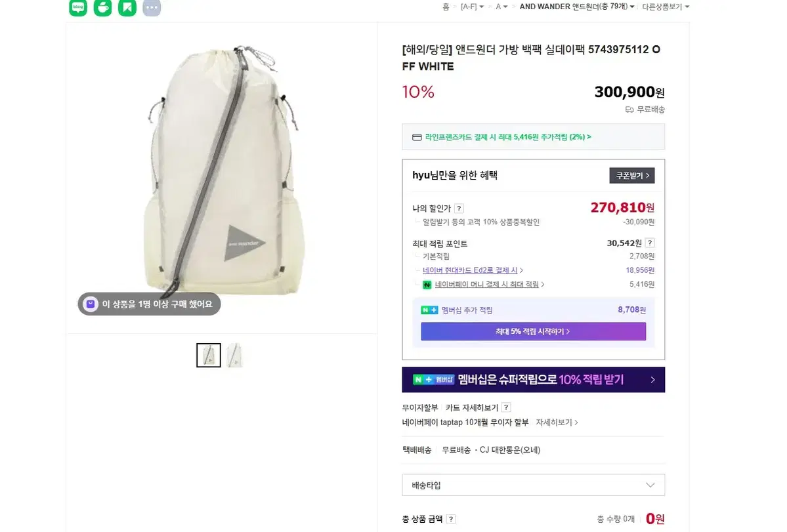
Task: Expand the 다른상품보기 dropdown
Action: coord(664,6)
